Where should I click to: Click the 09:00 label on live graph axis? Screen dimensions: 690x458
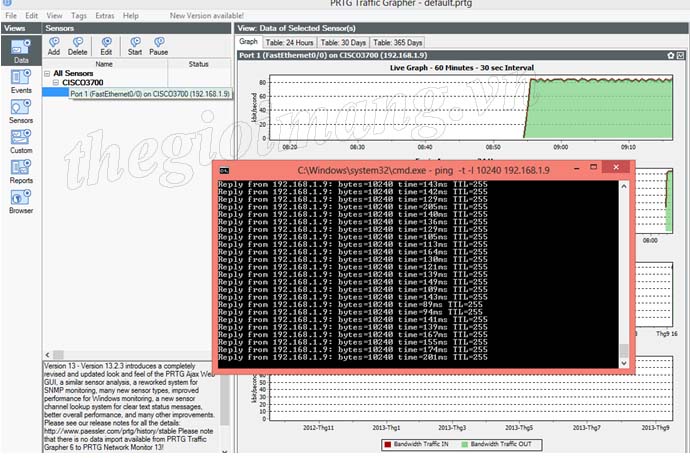[561, 147]
